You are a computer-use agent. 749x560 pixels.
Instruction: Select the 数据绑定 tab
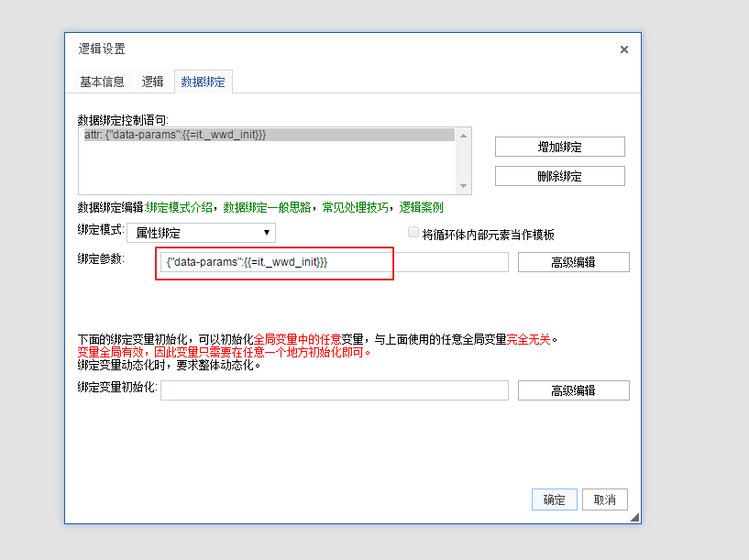pyautogui.click(x=204, y=82)
